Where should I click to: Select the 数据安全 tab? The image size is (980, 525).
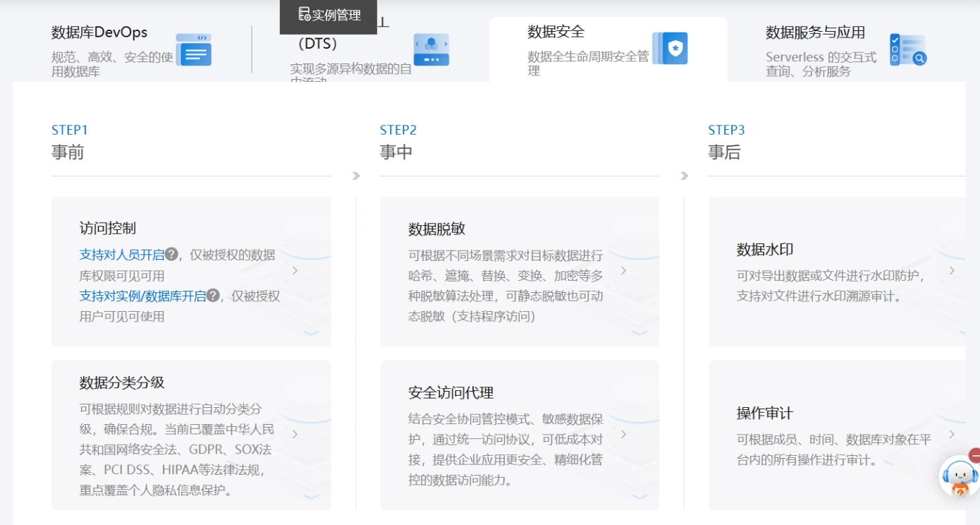[x=608, y=49]
